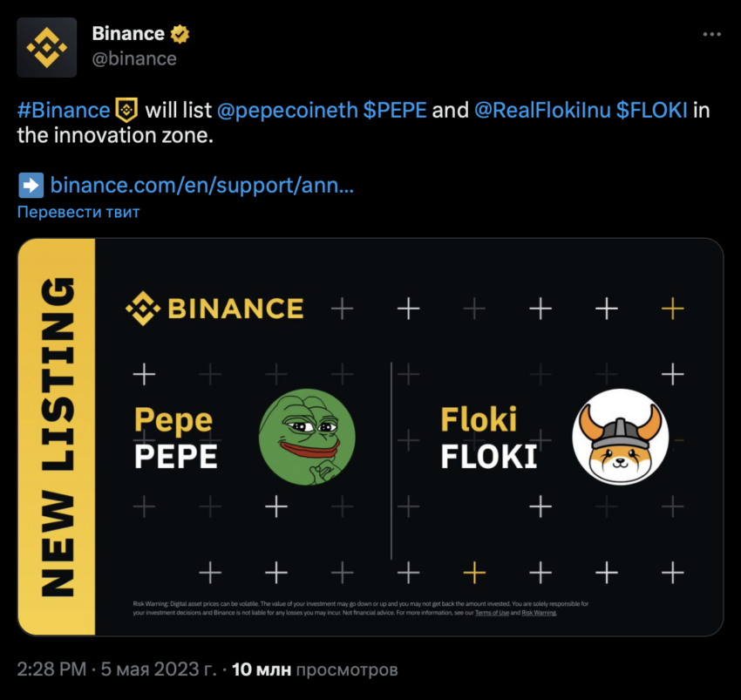Screen dimensions: 741x700
Task: Click the yellow NEW LISTING banner strip
Action: click(57, 437)
